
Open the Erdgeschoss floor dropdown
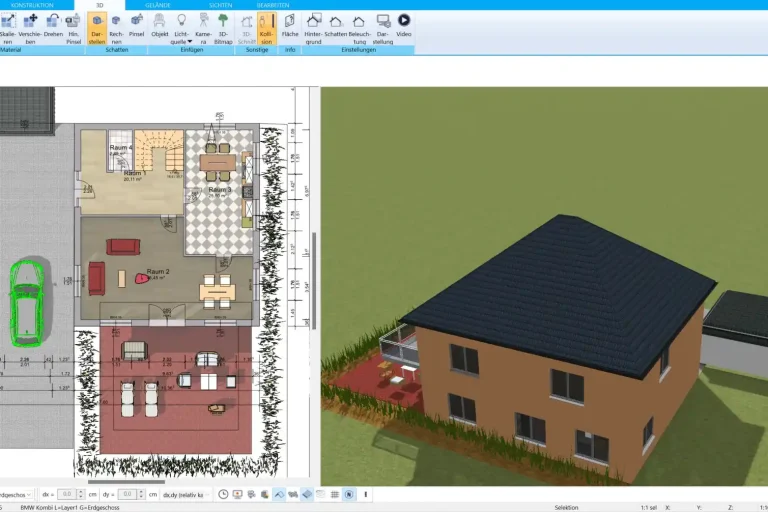point(17,495)
